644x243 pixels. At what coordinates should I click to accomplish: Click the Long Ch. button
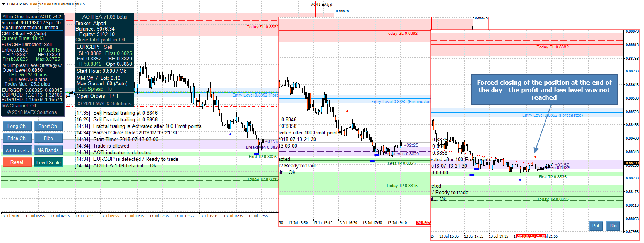tap(17, 126)
